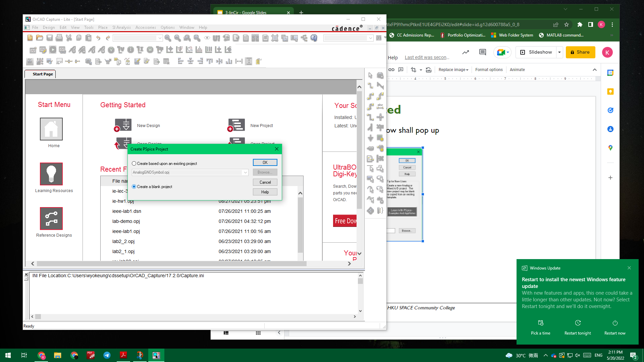The width and height of the screenshot is (644, 362).
Task: Open the Accessories menu
Action: (x=146, y=27)
